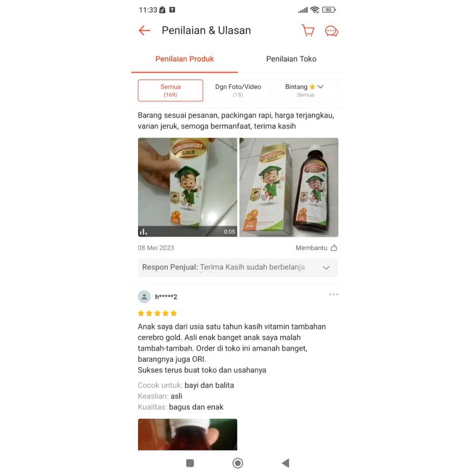Click the h*****2 user avatar
This screenshot has width=476, height=476.
point(144,297)
